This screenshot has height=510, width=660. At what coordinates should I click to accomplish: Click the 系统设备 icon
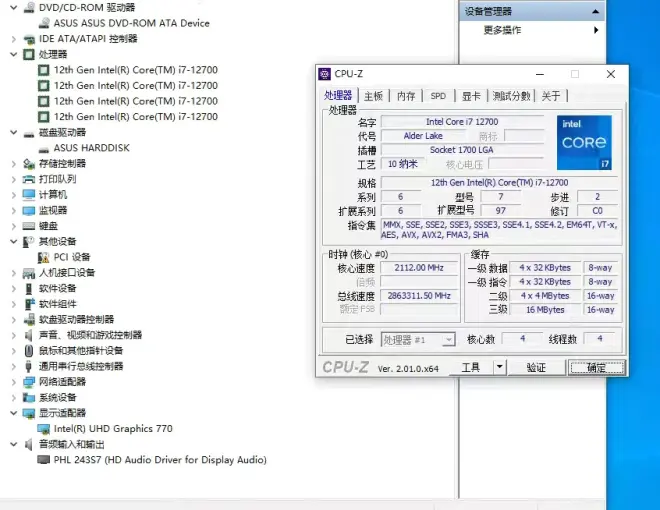29,398
